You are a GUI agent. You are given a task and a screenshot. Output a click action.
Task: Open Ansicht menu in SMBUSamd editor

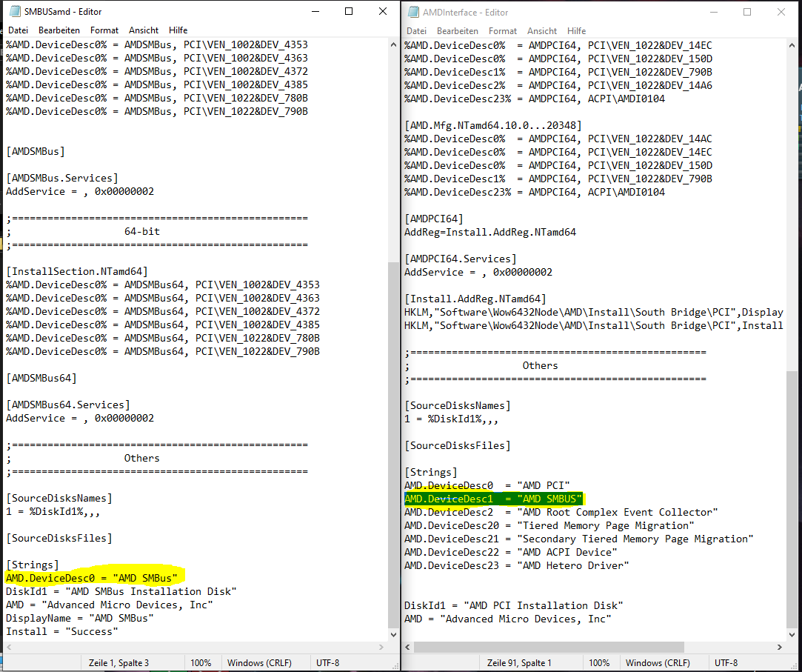click(x=143, y=30)
